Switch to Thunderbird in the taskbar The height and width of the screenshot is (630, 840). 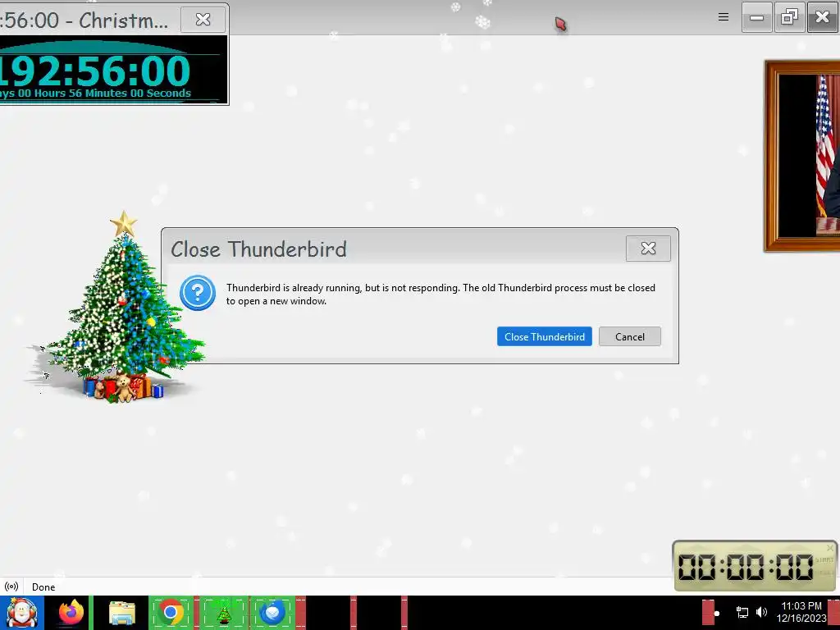[x=272, y=613]
